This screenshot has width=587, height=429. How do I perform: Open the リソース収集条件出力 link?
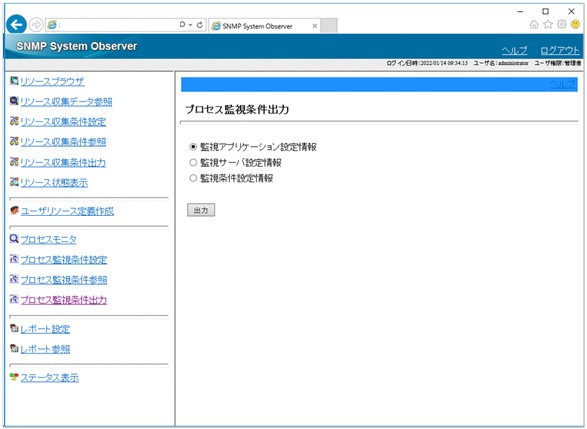point(63,163)
